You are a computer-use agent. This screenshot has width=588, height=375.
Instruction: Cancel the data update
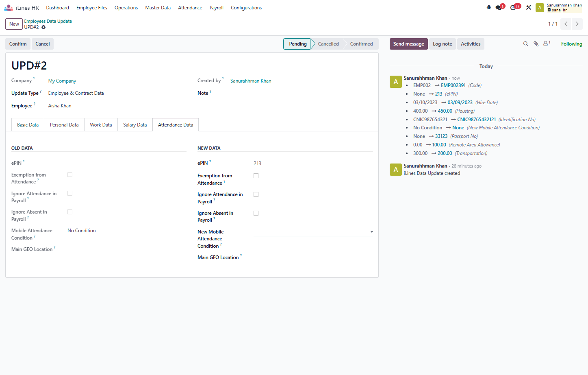(x=43, y=44)
